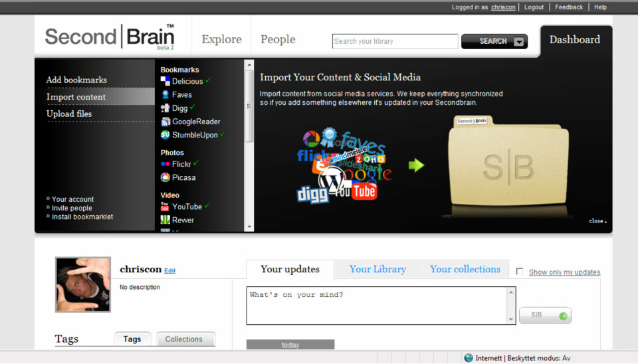Image resolution: width=638 pixels, height=364 pixels.
Task: Open Install bookmarklet link
Action: [82, 217]
